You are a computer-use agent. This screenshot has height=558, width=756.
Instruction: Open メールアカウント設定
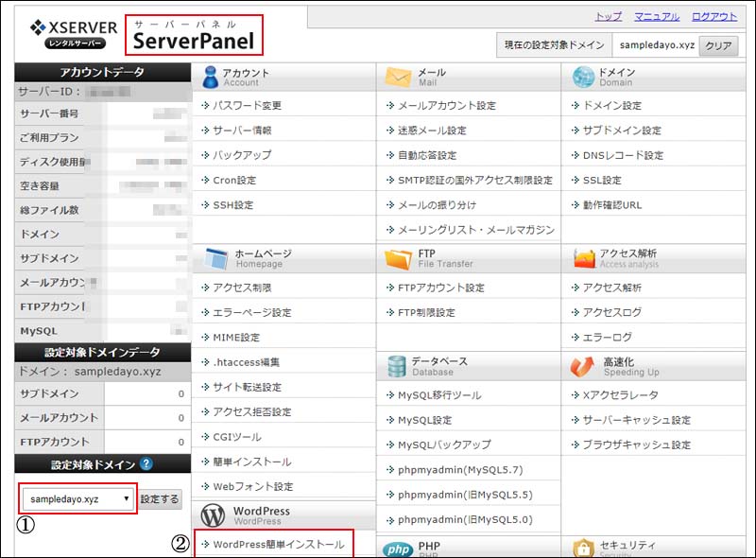[x=447, y=105]
